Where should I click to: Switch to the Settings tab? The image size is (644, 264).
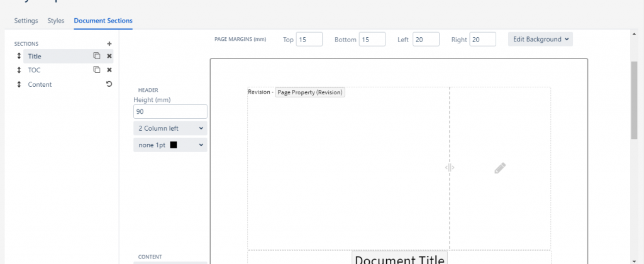click(26, 21)
